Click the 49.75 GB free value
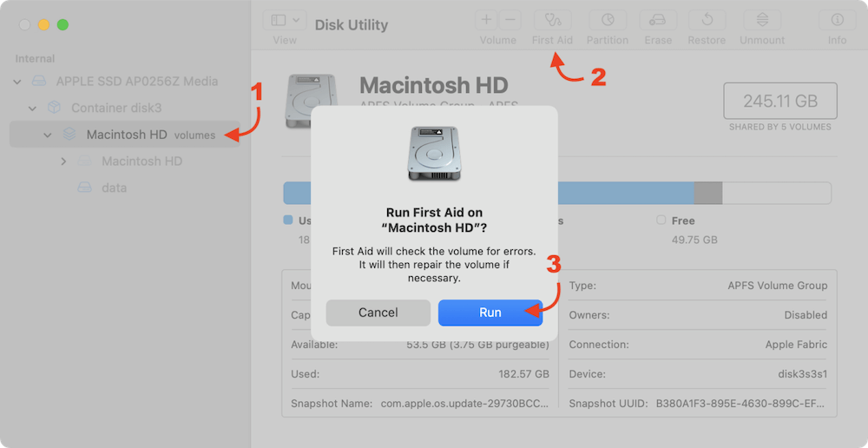This screenshot has width=868, height=448. 694,240
